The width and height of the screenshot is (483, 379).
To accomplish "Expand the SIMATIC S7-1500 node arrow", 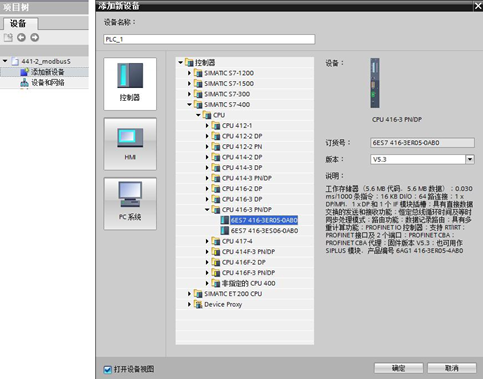I will click(189, 83).
